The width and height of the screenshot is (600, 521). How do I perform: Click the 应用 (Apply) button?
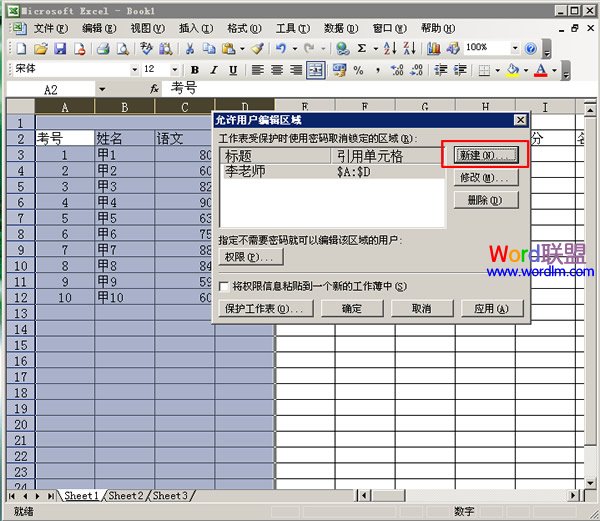tap(492, 308)
